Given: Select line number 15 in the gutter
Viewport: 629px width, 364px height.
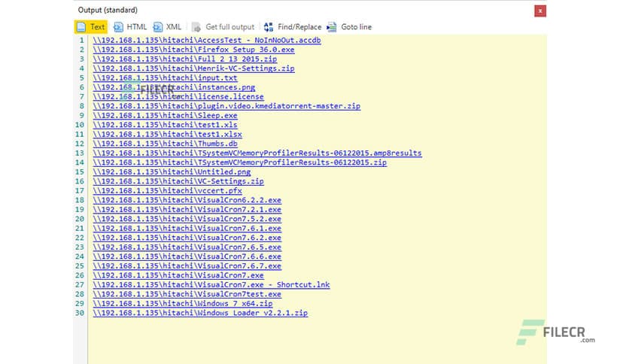Looking at the screenshot, I should tap(80, 171).
